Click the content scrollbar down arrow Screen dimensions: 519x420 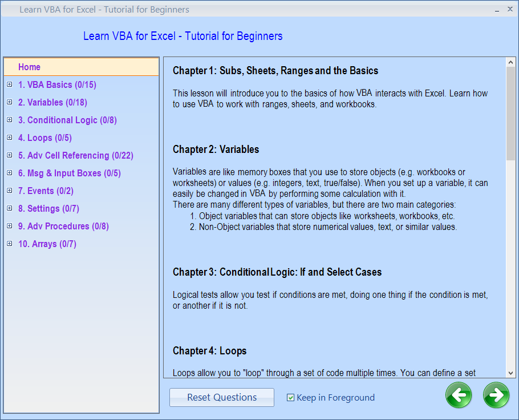pos(510,373)
